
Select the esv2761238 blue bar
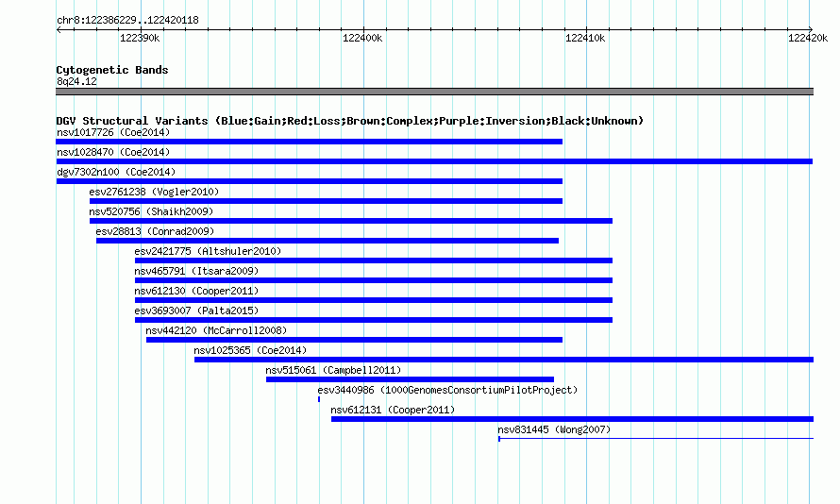(x=326, y=201)
